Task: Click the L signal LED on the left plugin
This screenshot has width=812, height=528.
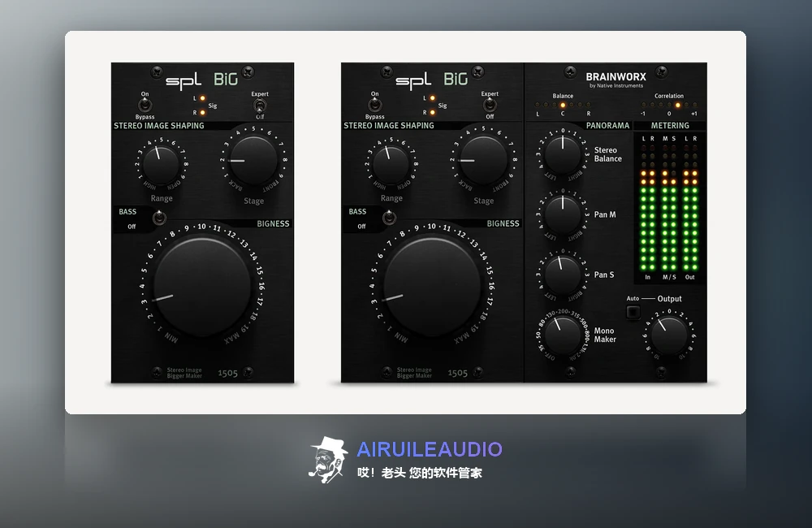Action: pyautogui.click(x=202, y=98)
